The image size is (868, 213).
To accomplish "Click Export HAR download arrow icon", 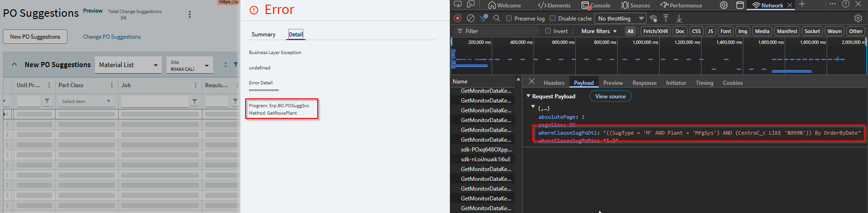I will click(679, 18).
